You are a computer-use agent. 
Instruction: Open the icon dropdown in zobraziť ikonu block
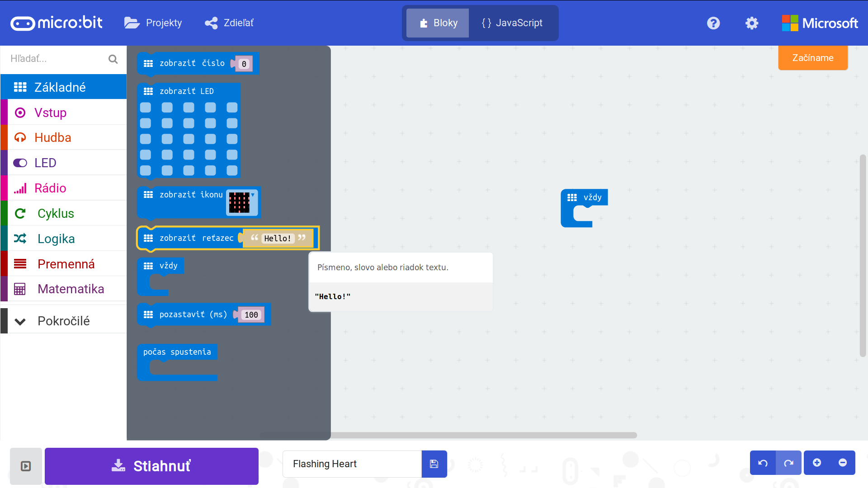242,202
